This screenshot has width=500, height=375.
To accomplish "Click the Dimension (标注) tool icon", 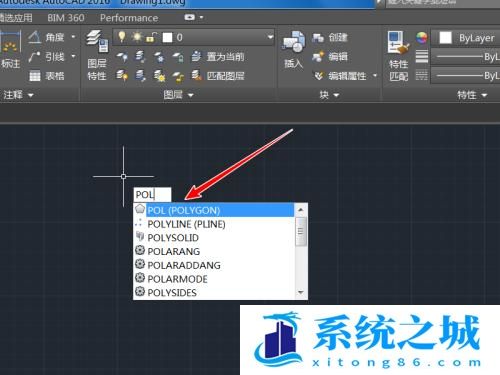I will pyautogui.click(x=11, y=41).
